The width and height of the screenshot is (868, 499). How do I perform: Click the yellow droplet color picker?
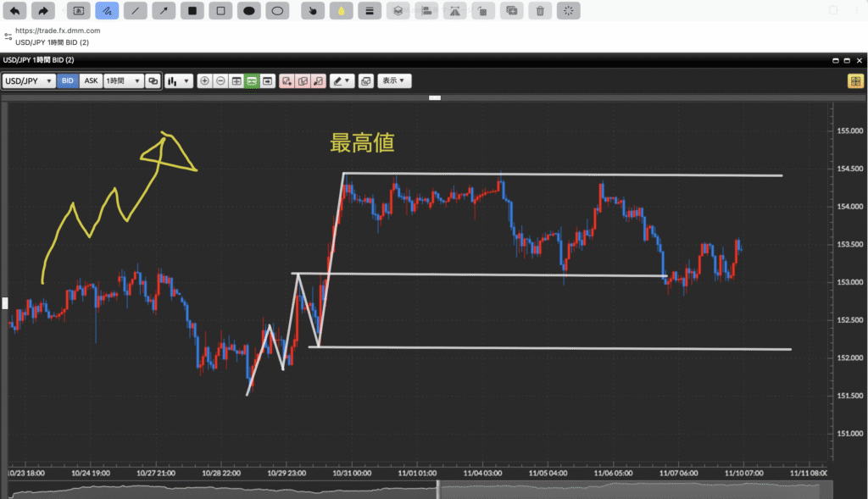[x=340, y=11]
